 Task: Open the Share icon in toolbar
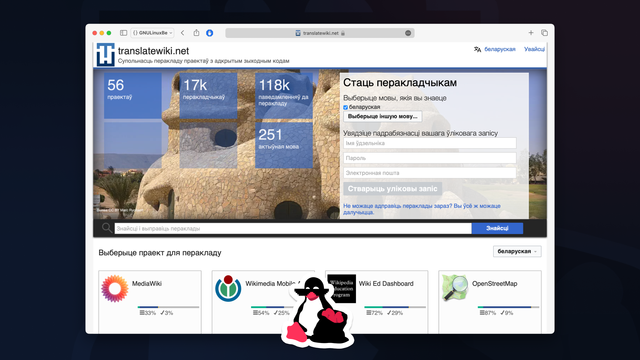(196, 33)
